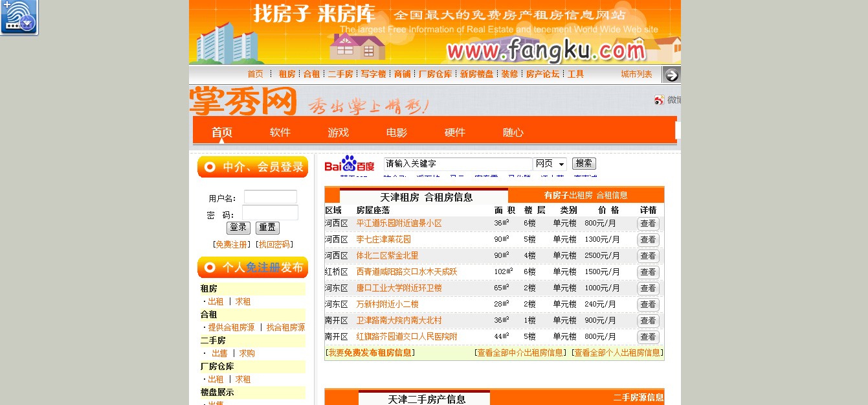The image size is (868, 405).
Task: Open 合租 in the top navigation bar
Action: tap(311, 74)
